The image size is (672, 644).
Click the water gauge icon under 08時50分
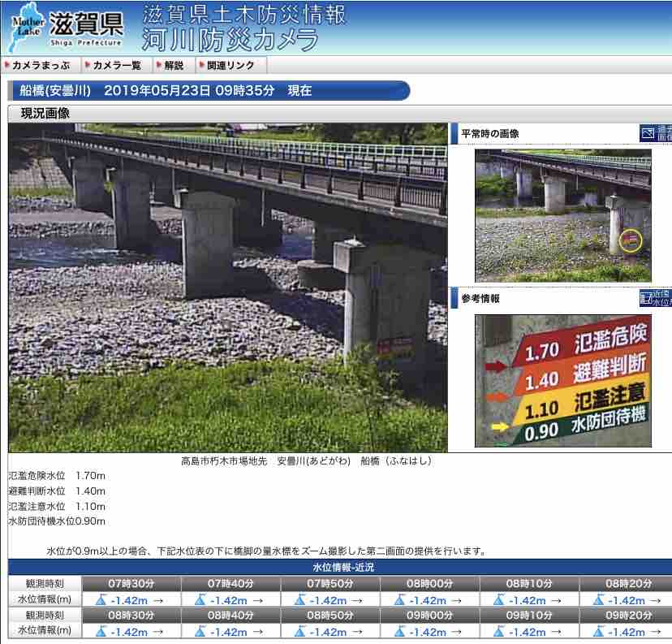click(300, 631)
